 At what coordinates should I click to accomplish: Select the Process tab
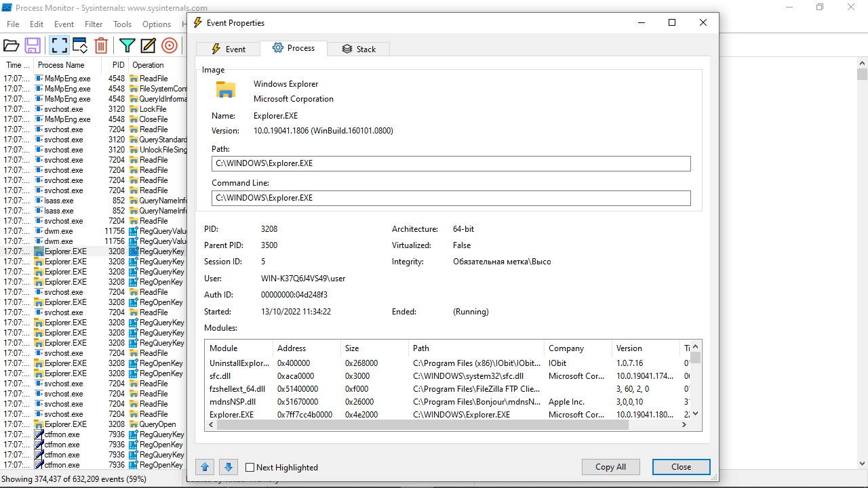294,48
